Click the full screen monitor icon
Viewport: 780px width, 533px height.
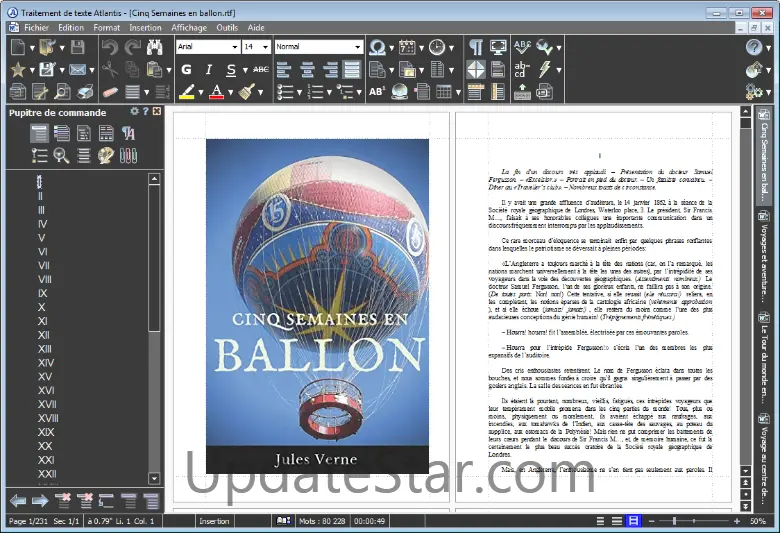(x=498, y=47)
